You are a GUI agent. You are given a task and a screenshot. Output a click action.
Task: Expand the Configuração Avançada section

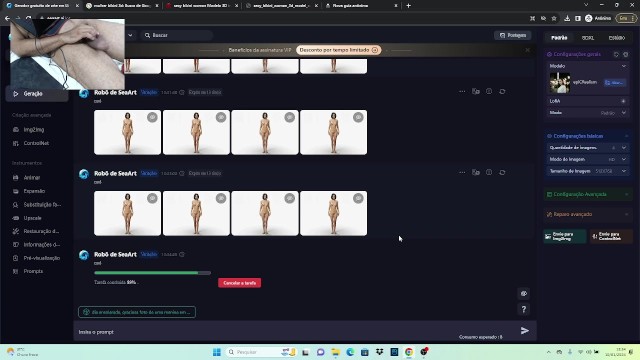point(588,195)
